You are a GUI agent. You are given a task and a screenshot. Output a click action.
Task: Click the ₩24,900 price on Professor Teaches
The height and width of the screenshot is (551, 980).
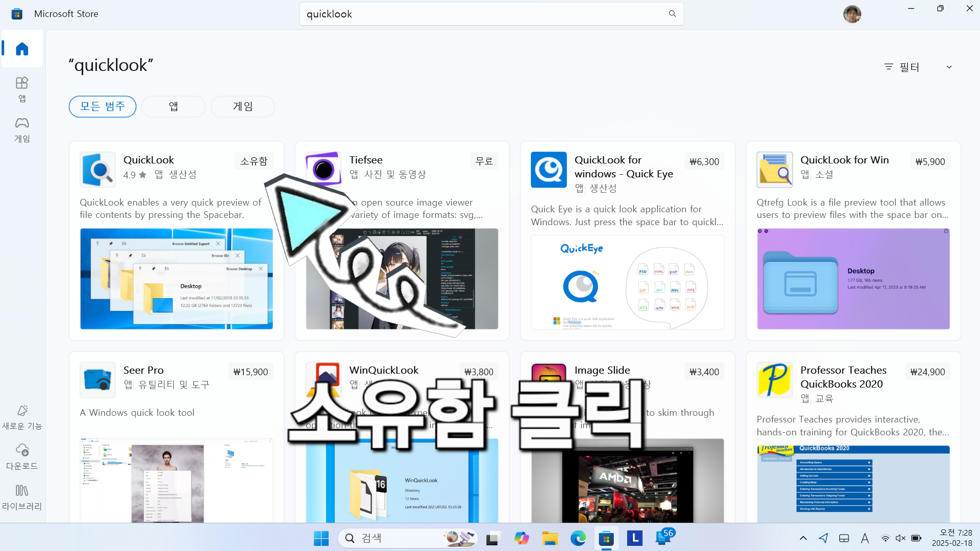(928, 372)
